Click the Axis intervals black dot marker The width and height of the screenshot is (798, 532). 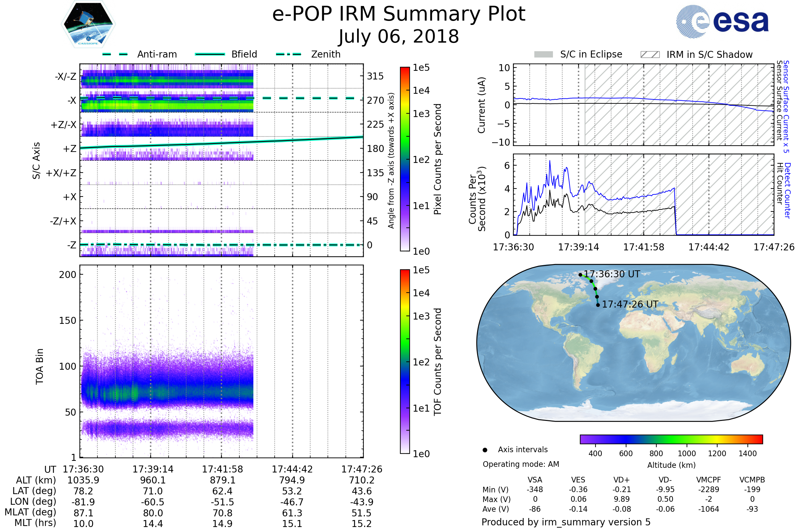point(485,450)
